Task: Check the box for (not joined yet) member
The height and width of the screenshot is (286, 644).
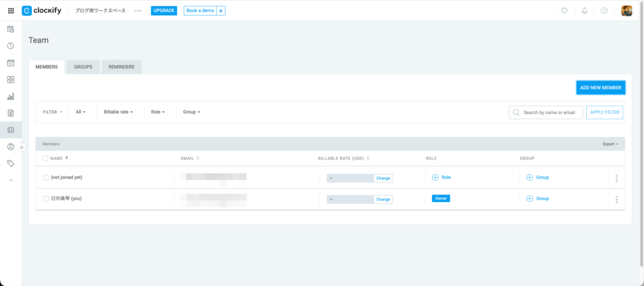Action: tap(46, 178)
